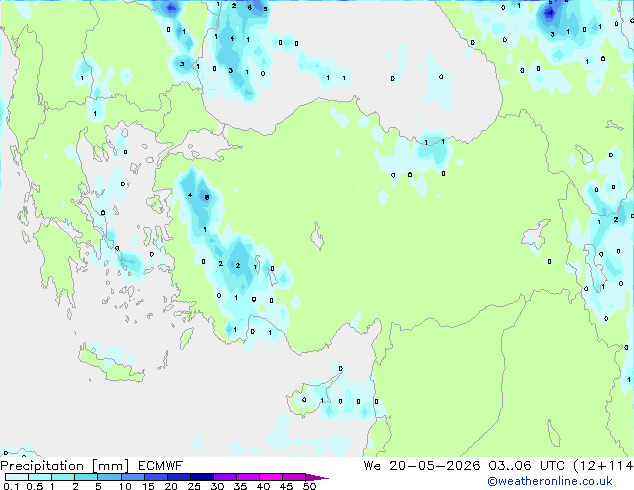The height and width of the screenshot is (490, 634).
Task: Click the '03..06 UTC' time label
Action: (x=526, y=466)
